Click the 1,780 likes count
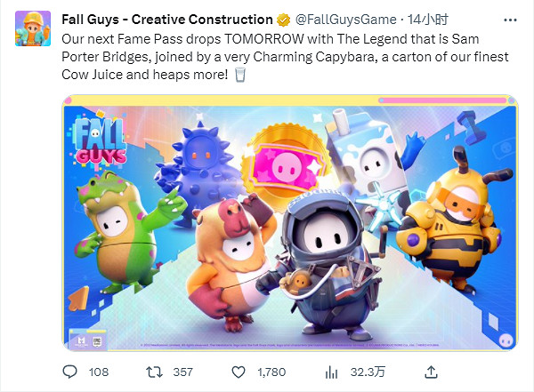 (274, 371)
